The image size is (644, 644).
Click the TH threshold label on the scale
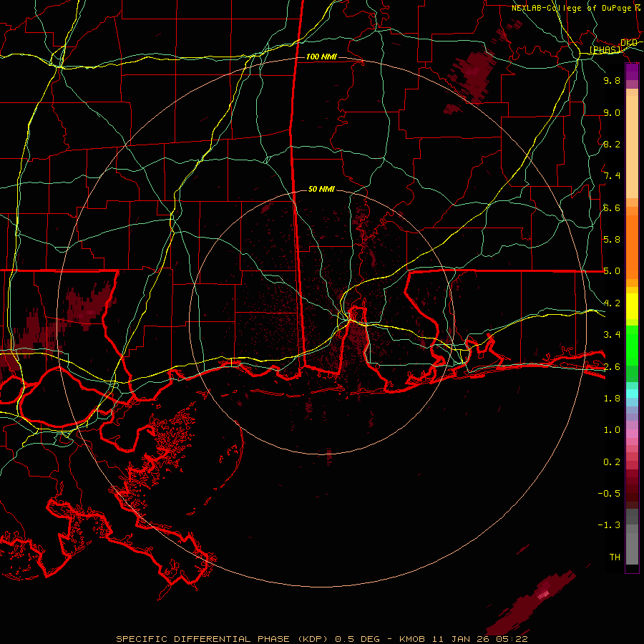point(615,557)
